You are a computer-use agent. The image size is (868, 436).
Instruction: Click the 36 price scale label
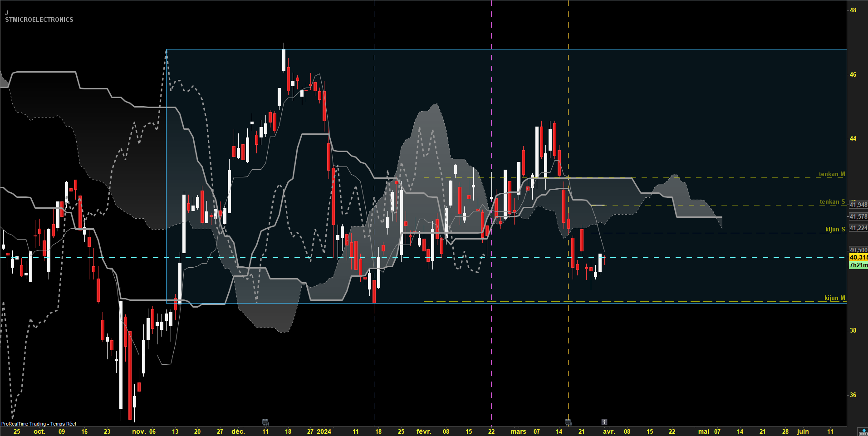[x=853, y=395]
